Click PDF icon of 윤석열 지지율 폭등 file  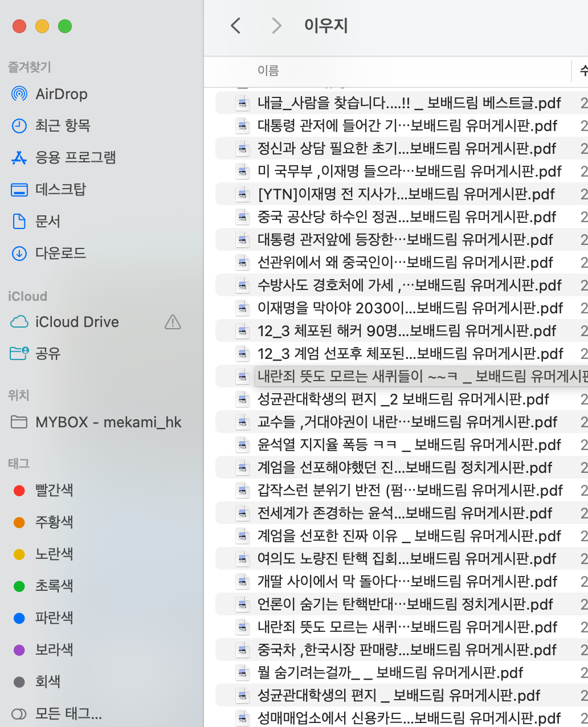[243, 445]
